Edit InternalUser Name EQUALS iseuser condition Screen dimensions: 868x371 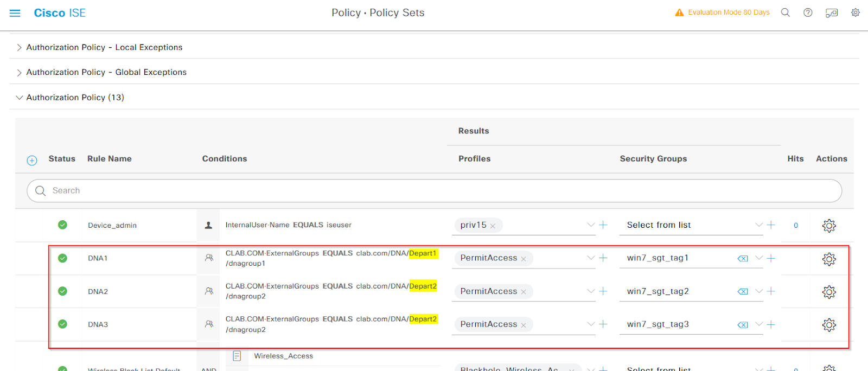(x=289, y=225)
